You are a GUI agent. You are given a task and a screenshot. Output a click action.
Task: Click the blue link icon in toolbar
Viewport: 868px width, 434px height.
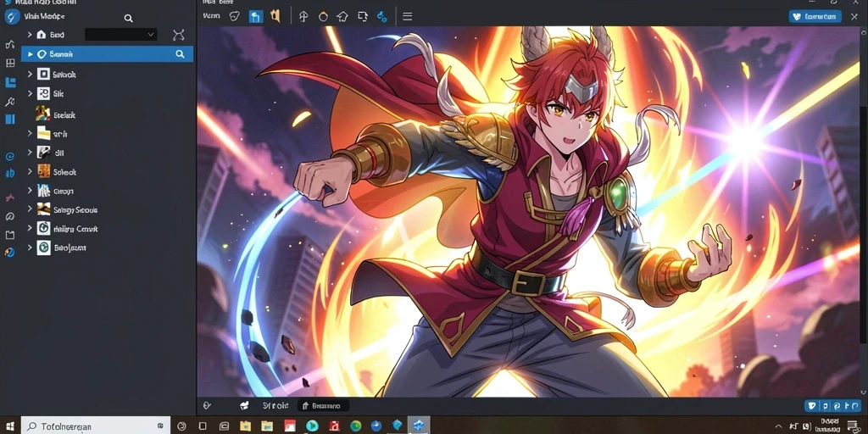(382, 17)
